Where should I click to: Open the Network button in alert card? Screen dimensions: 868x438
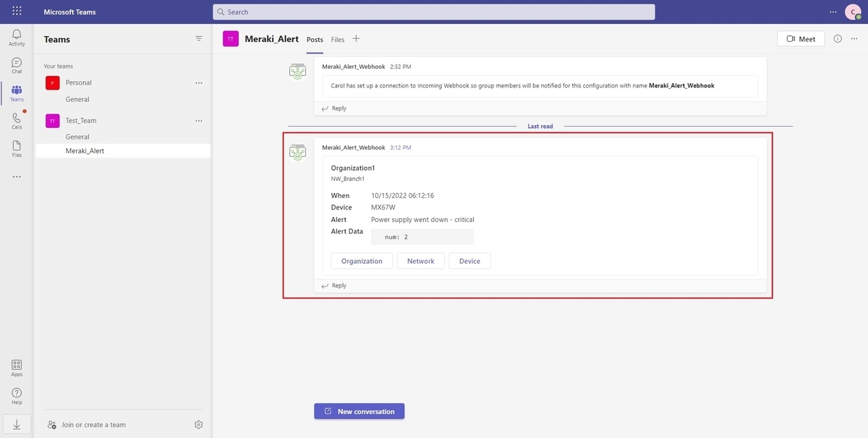point(421,261)
